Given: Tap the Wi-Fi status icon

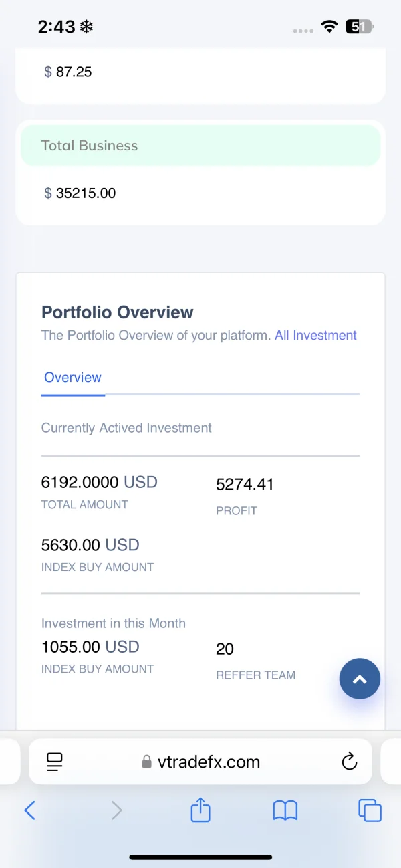Looking at the screenshot, I should [x=329, y=27].
